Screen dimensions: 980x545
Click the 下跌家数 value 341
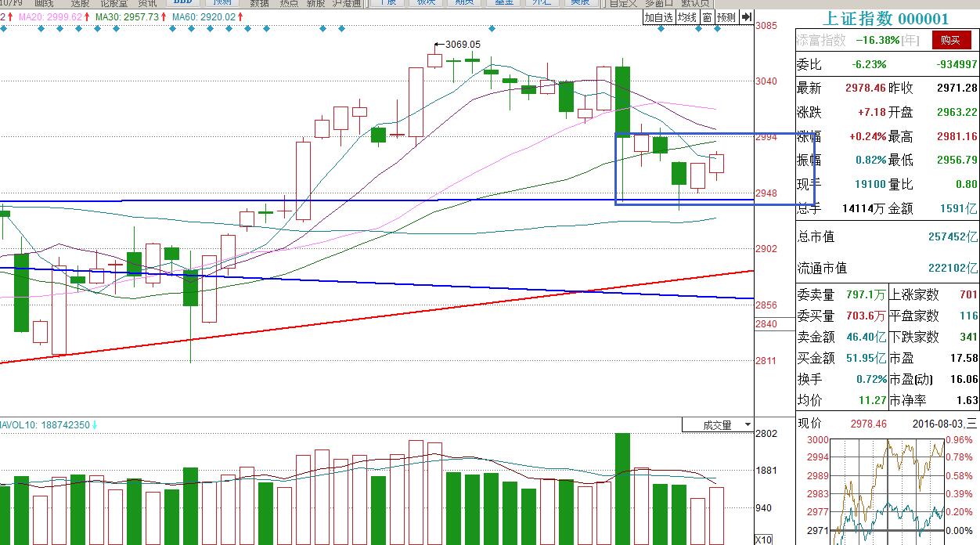969,337
